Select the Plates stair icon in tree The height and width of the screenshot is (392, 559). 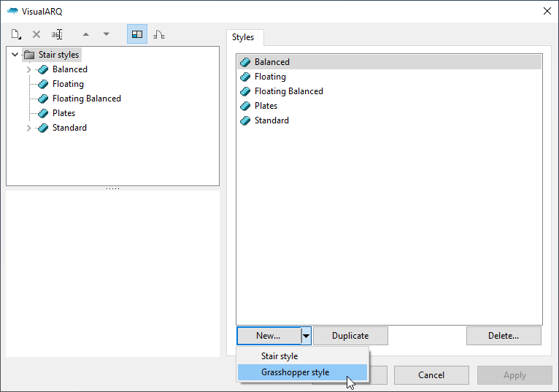(x=43, y=113)
